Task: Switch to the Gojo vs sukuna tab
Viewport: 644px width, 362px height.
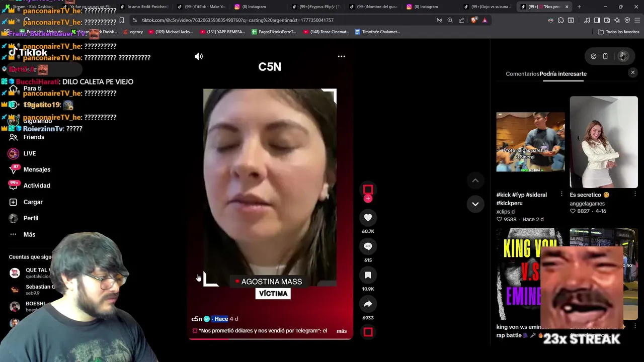Action: [487, 7]
